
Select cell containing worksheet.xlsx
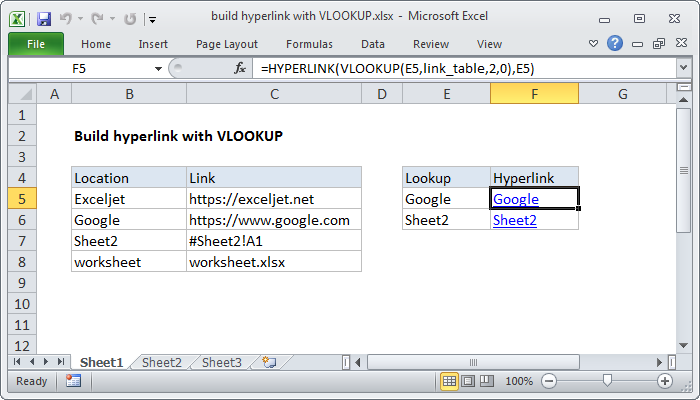tap(274, 262)
